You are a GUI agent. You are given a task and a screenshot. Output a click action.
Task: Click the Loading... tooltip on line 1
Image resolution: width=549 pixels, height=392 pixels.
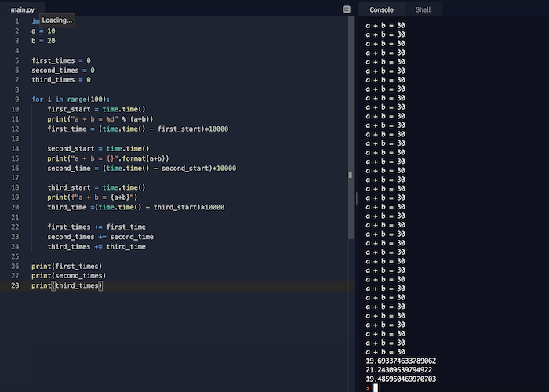click(x=57, y=20)
